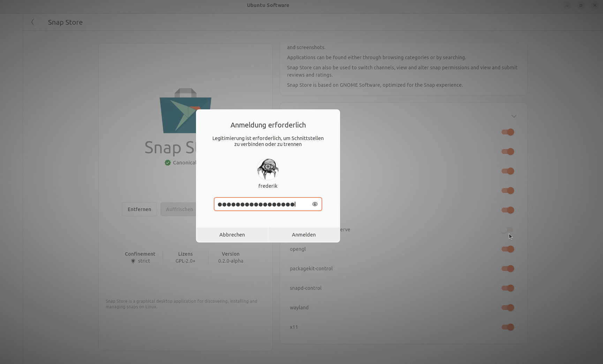Screen dimensions: 603x364
Task: Toggle the switched-off permission switch
Action: (507, 230)
